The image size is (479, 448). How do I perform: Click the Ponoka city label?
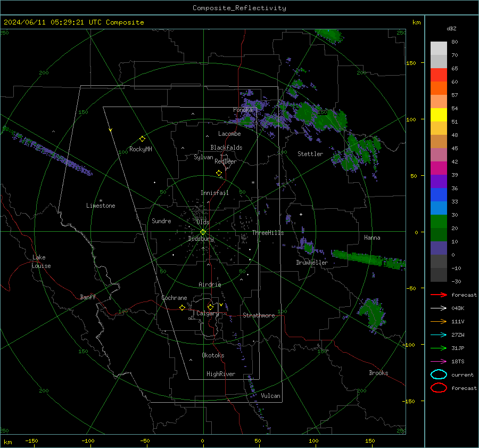[x=243, y=110]
